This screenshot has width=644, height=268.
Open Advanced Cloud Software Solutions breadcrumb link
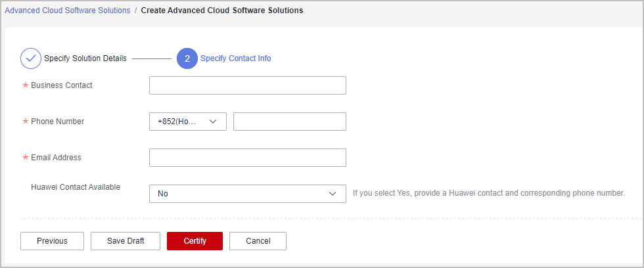[x=67, y=11]
